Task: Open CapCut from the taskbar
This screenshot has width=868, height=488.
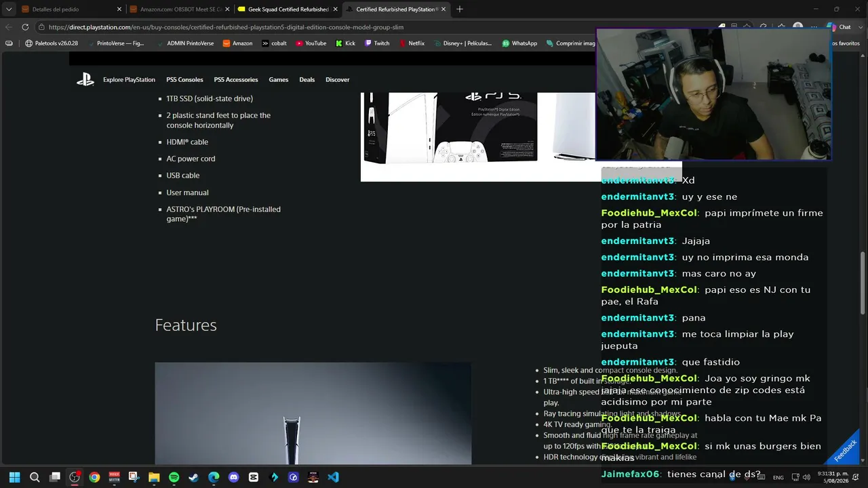Action: click(x=254, y=477)
